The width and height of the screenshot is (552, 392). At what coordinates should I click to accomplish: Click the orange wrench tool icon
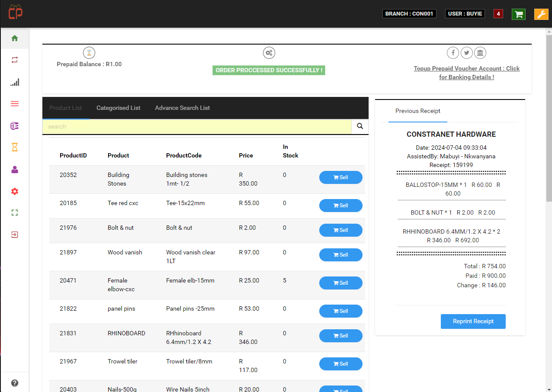(541, 14)
